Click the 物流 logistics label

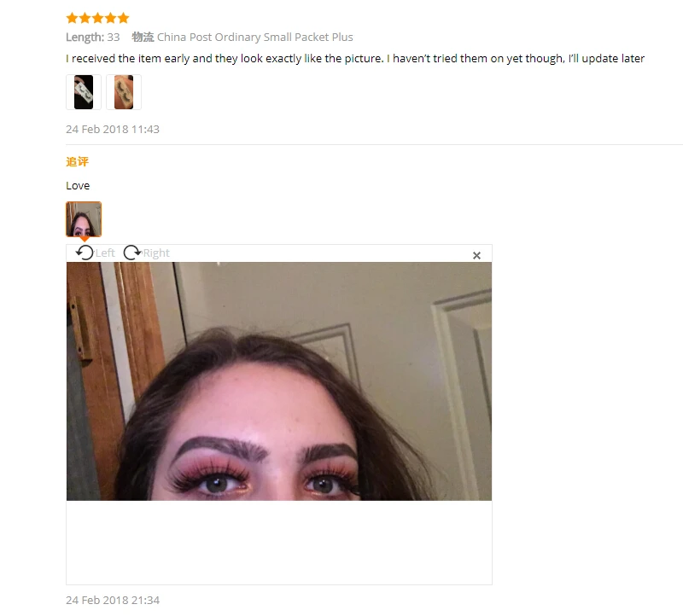pyautogui.click(x=143, y=37)
